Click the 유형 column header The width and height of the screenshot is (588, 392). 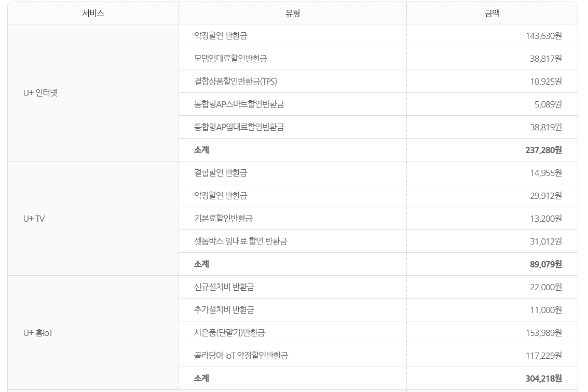(293, 13)
